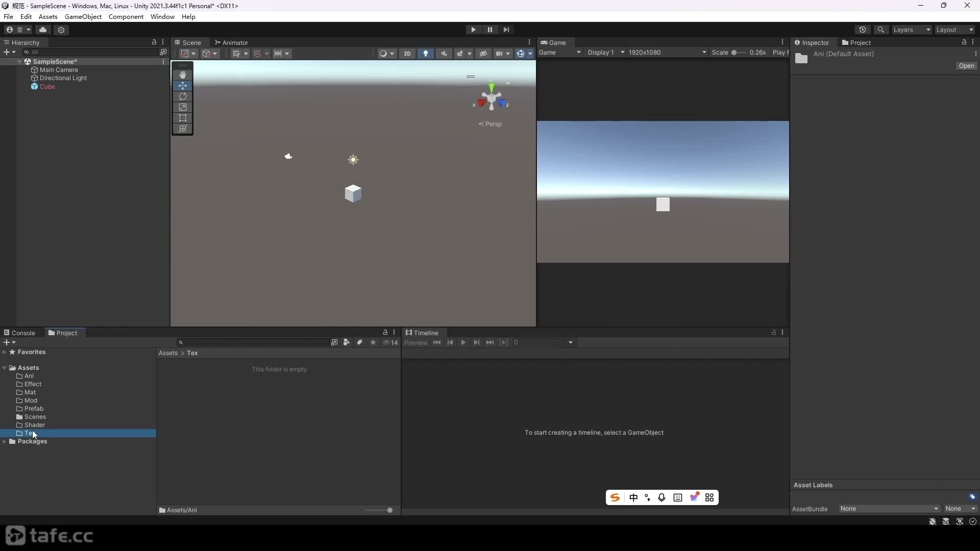Lock the Inspector panel
The width and height of the screenshot is (980, 551).
point(964,42)
